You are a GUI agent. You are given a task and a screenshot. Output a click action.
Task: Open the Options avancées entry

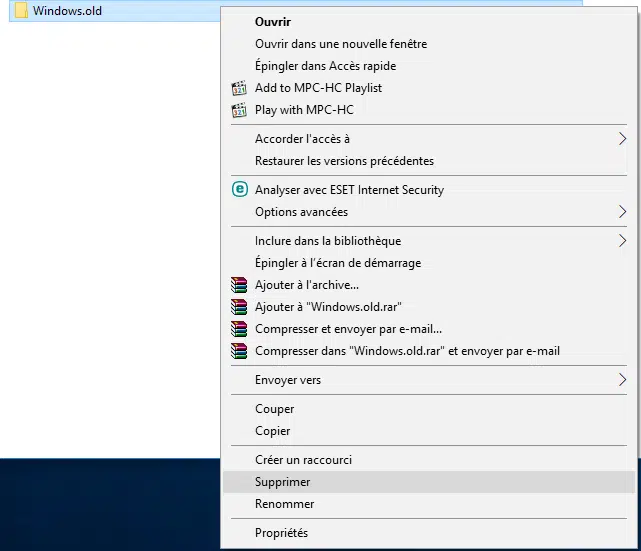429,212
